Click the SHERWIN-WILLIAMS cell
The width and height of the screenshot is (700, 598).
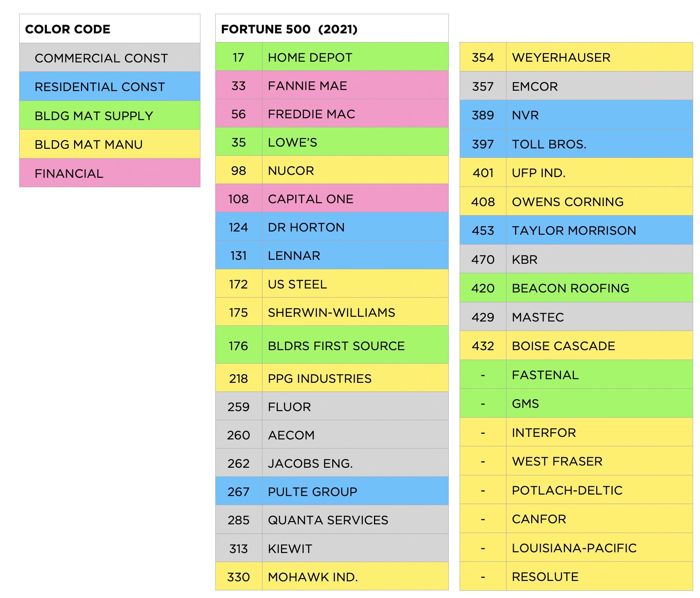[355, 312]
